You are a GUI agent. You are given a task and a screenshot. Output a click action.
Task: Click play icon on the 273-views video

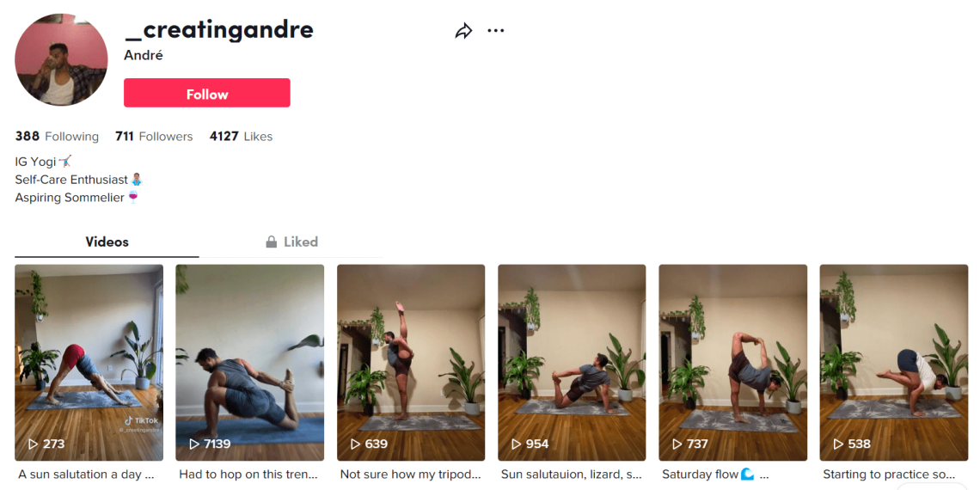pos(34,444)
